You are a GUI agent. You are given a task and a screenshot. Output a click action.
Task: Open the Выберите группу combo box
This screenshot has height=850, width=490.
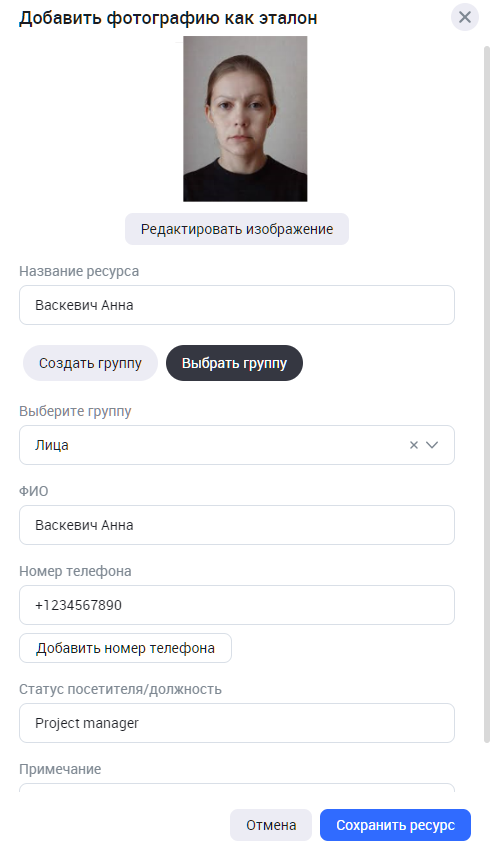point(237,445)
